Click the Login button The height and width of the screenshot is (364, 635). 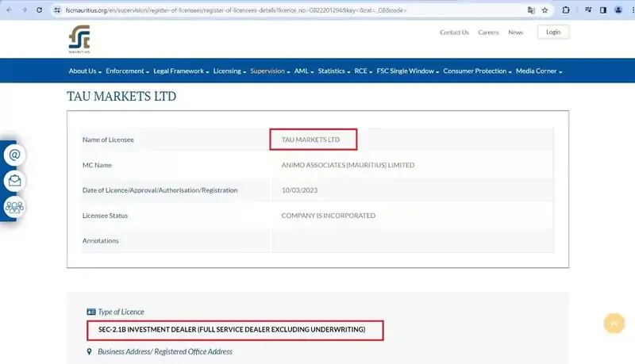(x=553, y=32)
